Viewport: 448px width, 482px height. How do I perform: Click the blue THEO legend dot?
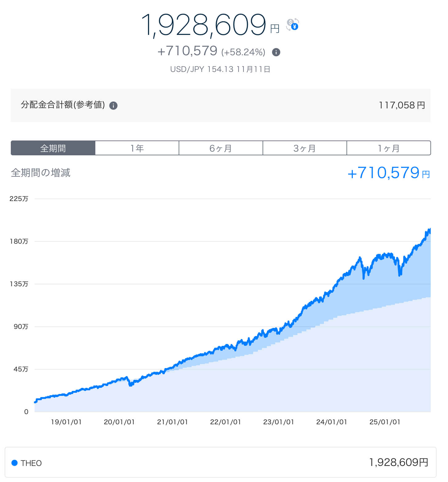(x=14, y=463)
